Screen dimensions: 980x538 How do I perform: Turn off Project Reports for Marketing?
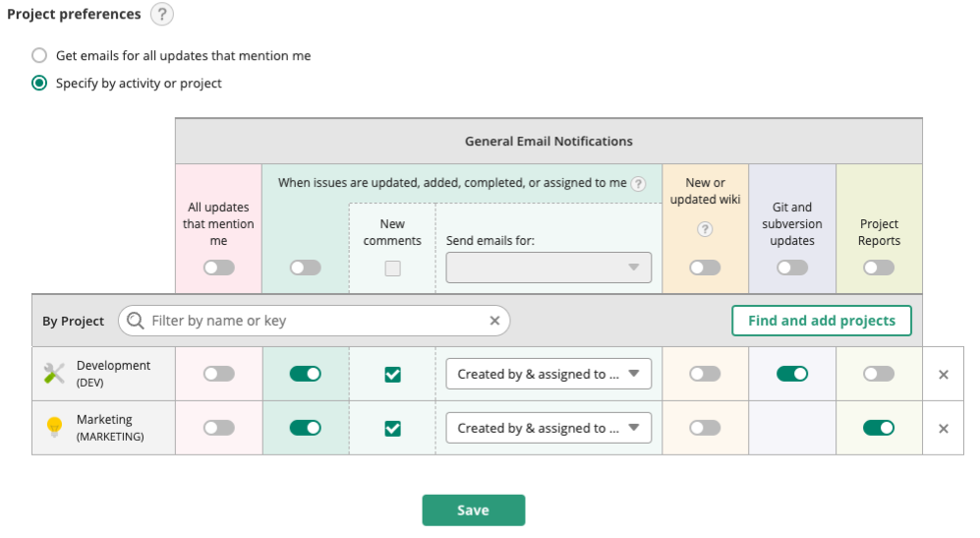point(879,428)
